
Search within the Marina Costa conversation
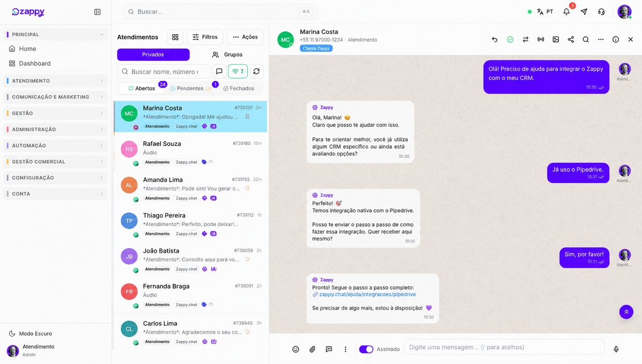(x=586, y=40)
